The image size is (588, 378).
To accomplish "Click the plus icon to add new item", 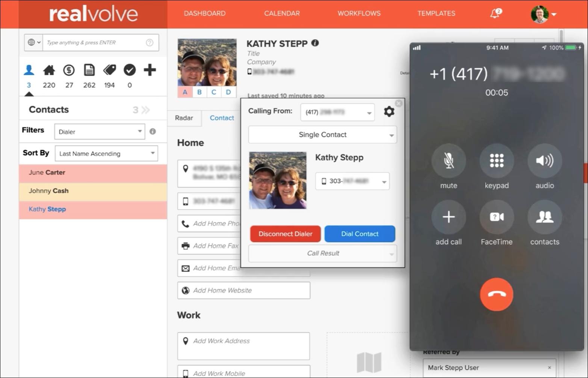I will click(150, 70).
